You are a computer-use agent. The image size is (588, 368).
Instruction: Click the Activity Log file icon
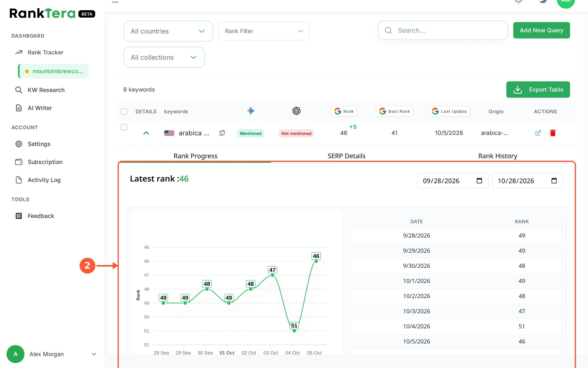pos(19,180)
